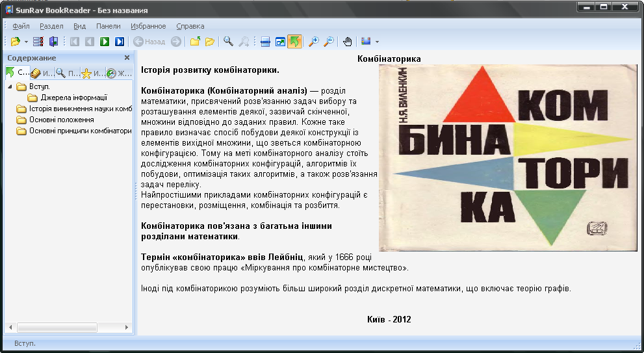Click the contents panel right scroll arrow
Viewport: 644px width, 353px height.
tap(127, 328)
